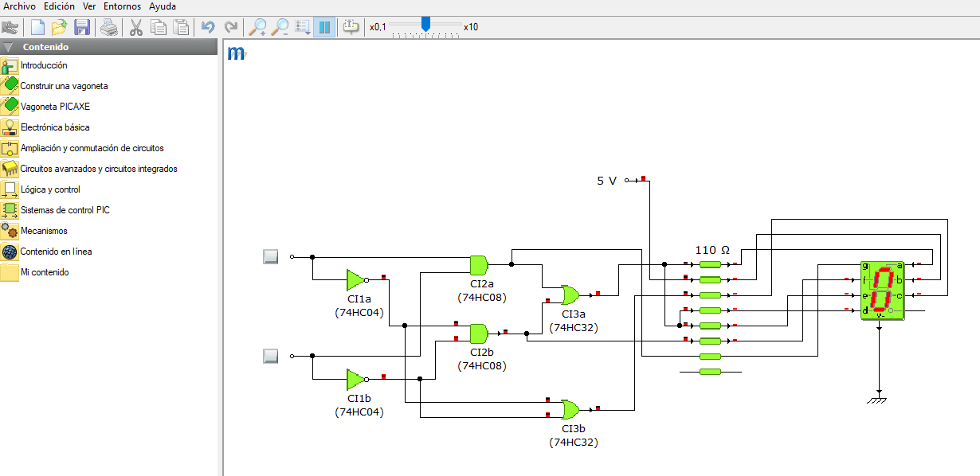Open Contenido en línea
Screen dimensions: 980x476
(x=56, y=252)
